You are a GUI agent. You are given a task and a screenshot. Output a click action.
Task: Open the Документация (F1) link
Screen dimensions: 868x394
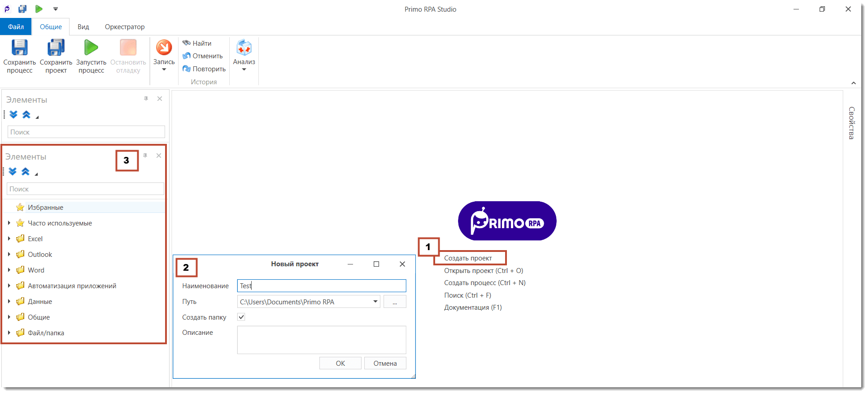point(473,307)
